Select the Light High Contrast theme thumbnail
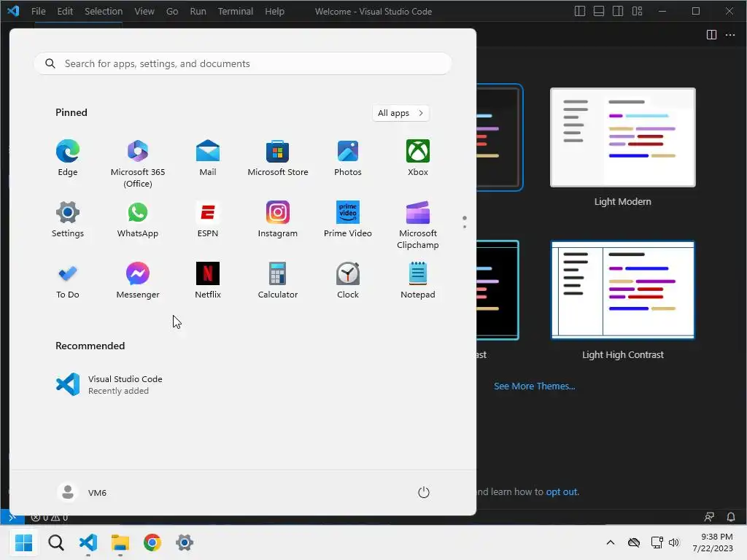The width and height of the screenshot is (747, 560). point(623,290)
